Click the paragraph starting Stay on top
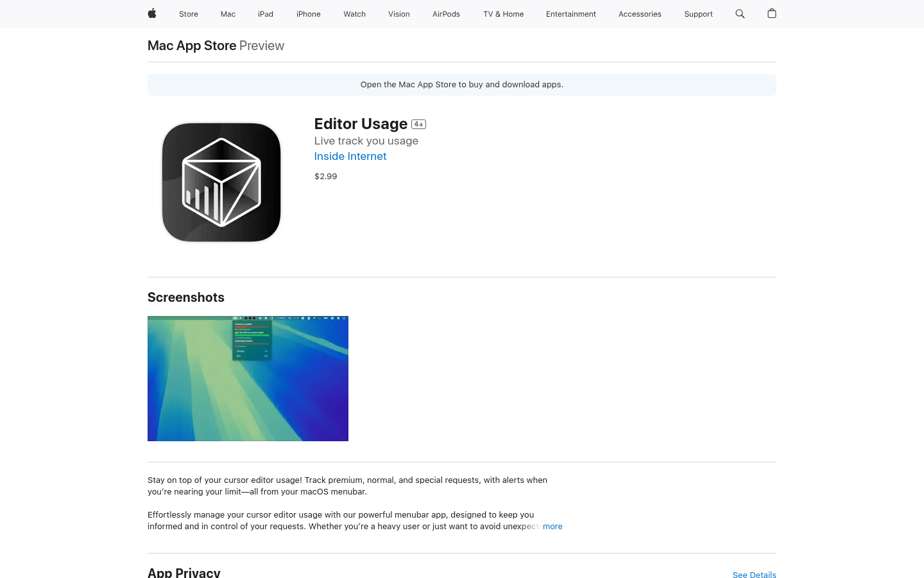924x578 pixels. (x=347, y=486)
